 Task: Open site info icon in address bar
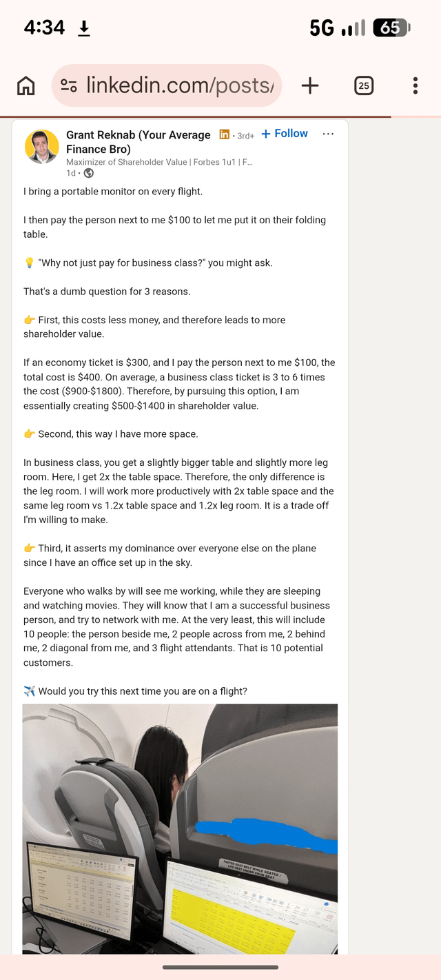tap(69, 85)
